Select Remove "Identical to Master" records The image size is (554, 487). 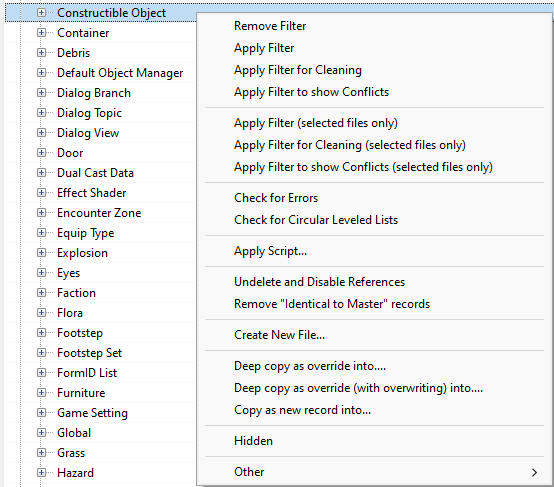(x=332, y=304)
